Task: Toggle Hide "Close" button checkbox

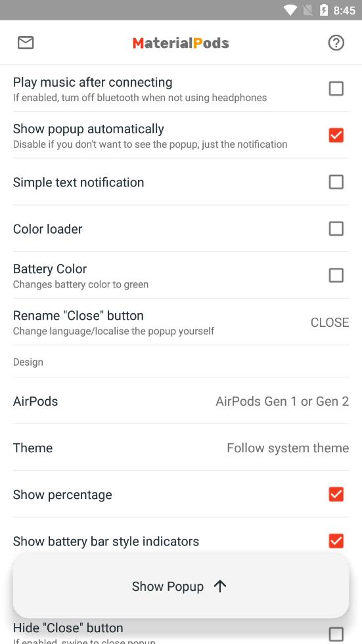Action: point(336,635)
